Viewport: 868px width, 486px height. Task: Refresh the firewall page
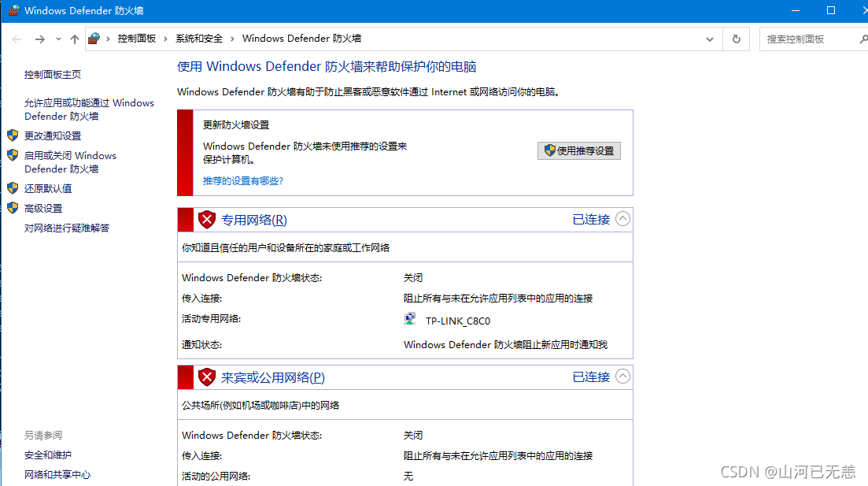[x=737, y=39]
